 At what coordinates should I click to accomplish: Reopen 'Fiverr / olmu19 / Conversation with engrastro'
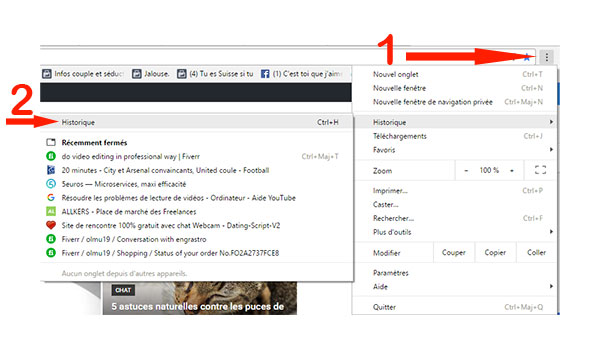tap(197, 239)
